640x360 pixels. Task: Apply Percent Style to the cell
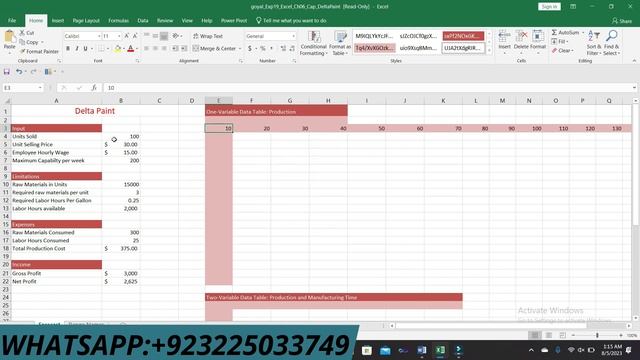(263, 49)
